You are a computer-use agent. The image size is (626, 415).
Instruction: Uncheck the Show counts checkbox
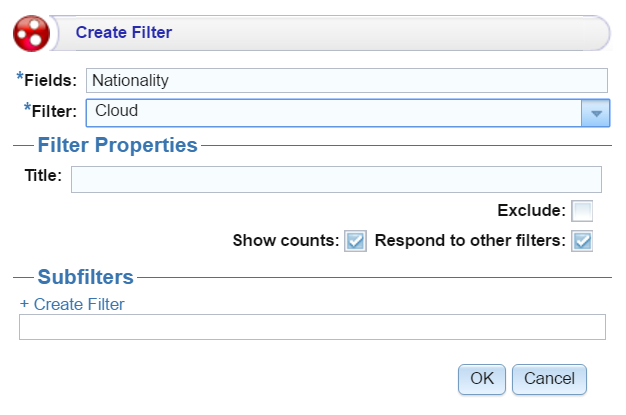tap(355, 241)
